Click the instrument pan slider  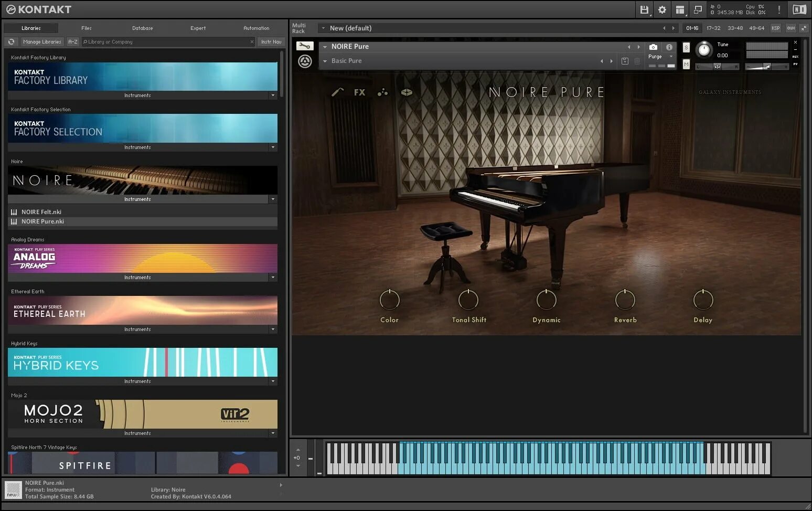[717, 66]
